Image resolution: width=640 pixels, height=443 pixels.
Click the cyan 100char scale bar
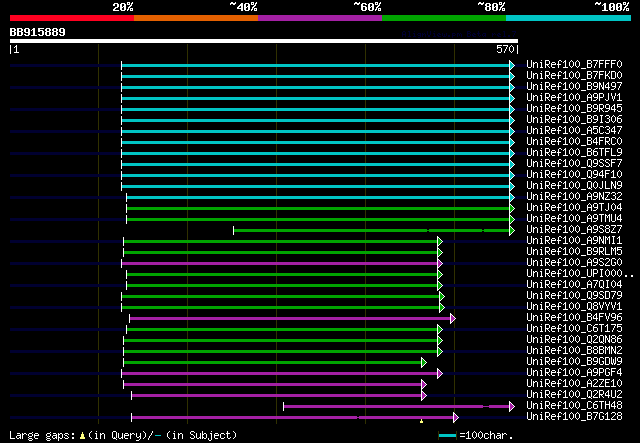(x=448, y=436)
